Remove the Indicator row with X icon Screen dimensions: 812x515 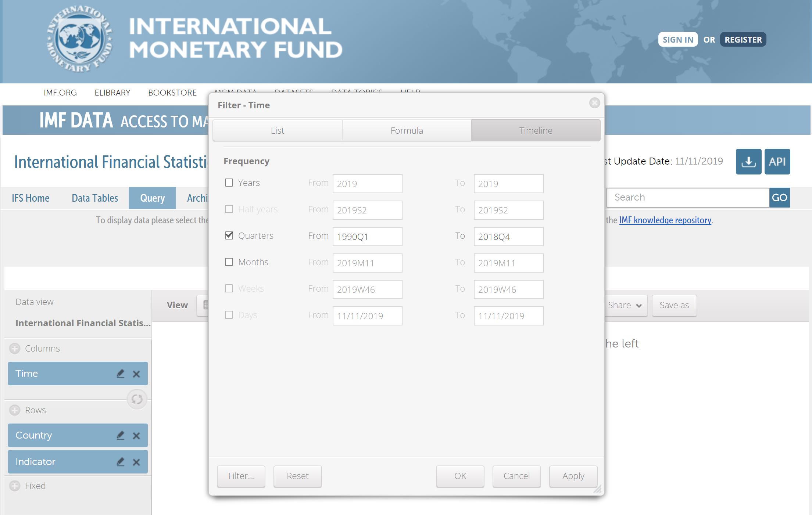coord(136,462)
